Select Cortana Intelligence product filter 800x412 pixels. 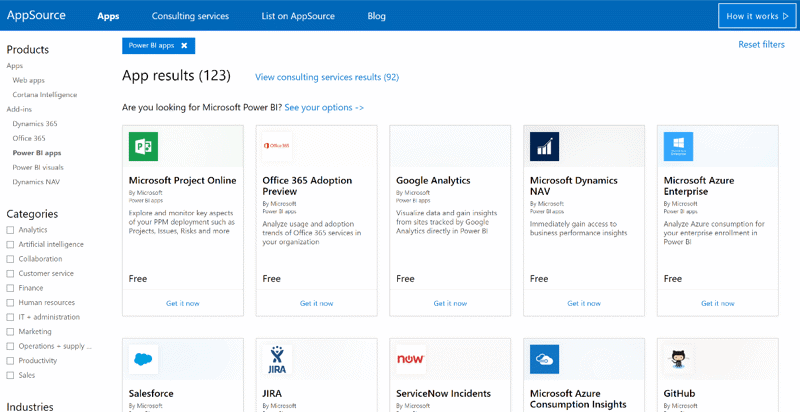(x=45, y=95)
